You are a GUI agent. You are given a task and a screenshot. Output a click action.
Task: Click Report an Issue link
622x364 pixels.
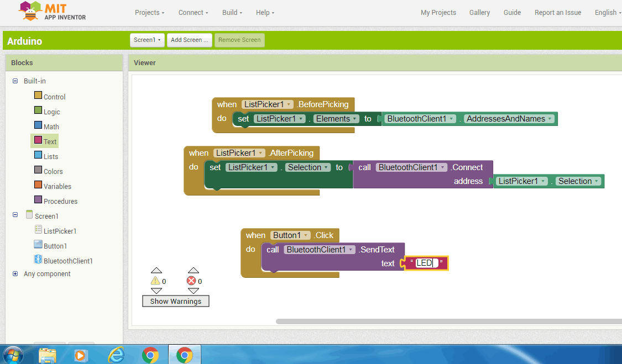click(558, 13)
